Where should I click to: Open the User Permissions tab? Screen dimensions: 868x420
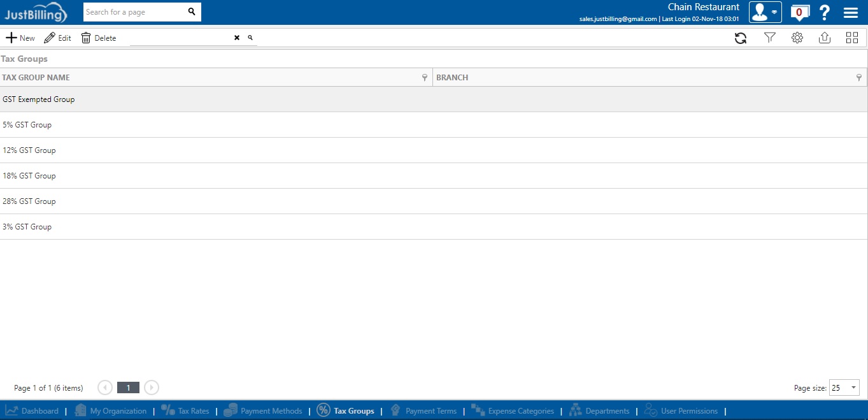coord(681,411)
